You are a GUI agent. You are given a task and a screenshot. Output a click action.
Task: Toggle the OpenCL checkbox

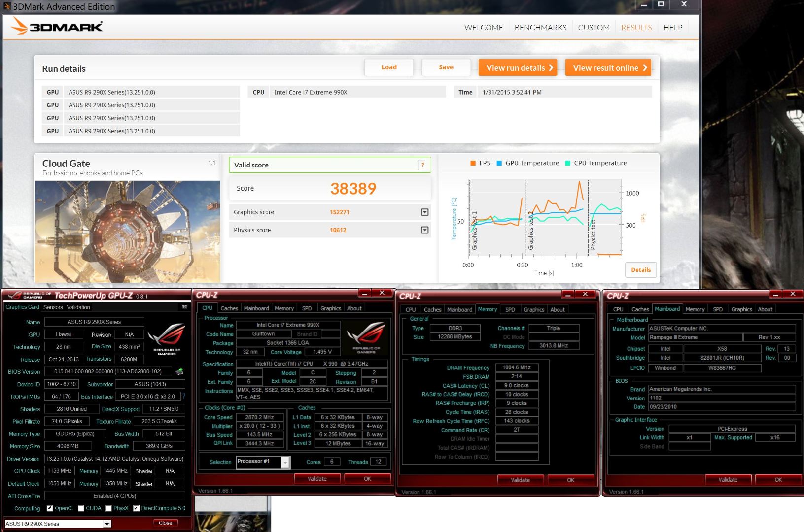[50, 508]
